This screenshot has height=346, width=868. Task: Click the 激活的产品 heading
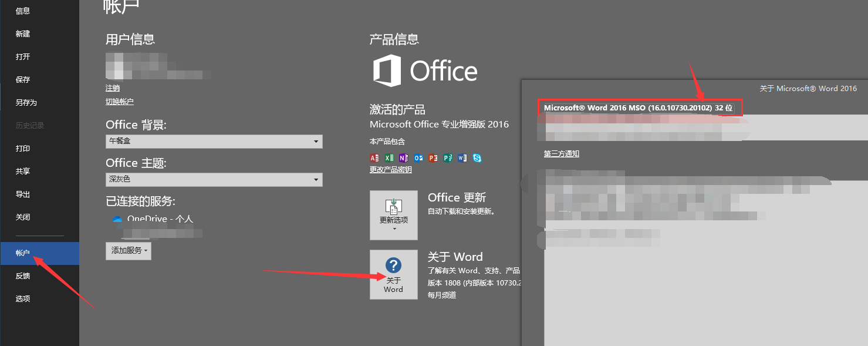tap(397, 110)
